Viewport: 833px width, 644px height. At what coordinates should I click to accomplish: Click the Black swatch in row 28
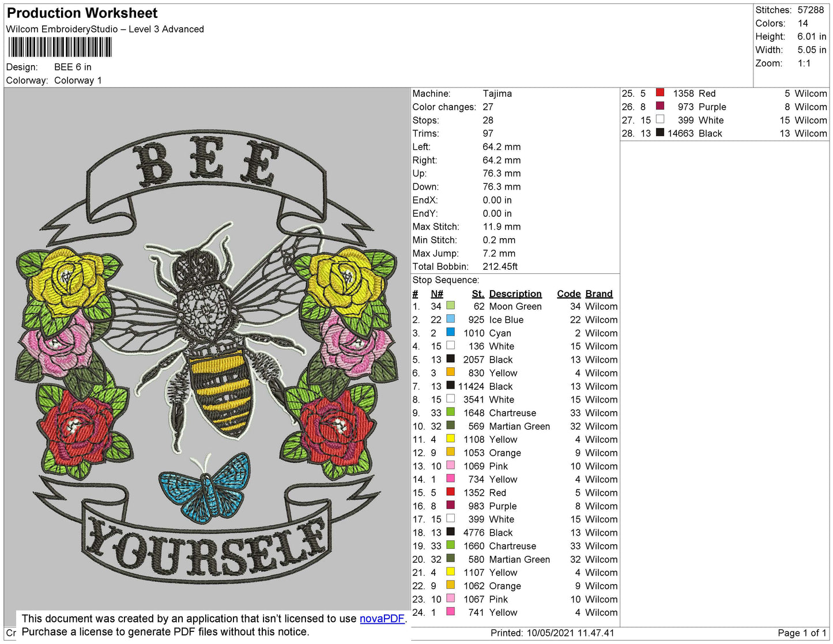pyautogui.click(x=660, y=132)
